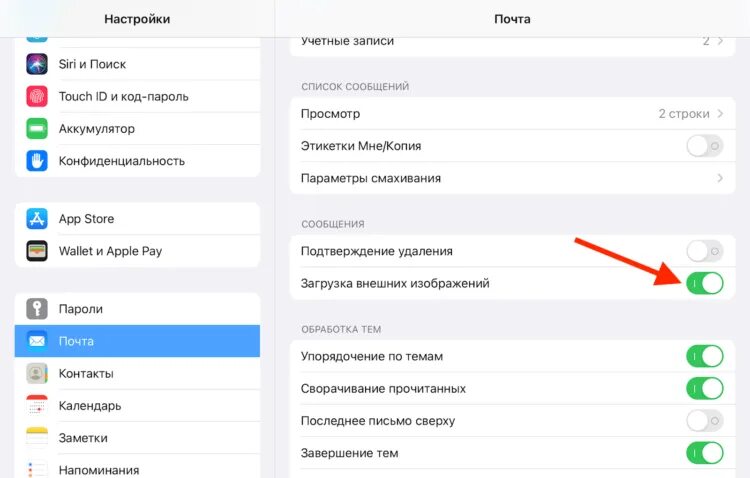The height and width of the screenshot is (478, 750).
Task: Expand Учетные записи chevron
Action: (720, 42)
